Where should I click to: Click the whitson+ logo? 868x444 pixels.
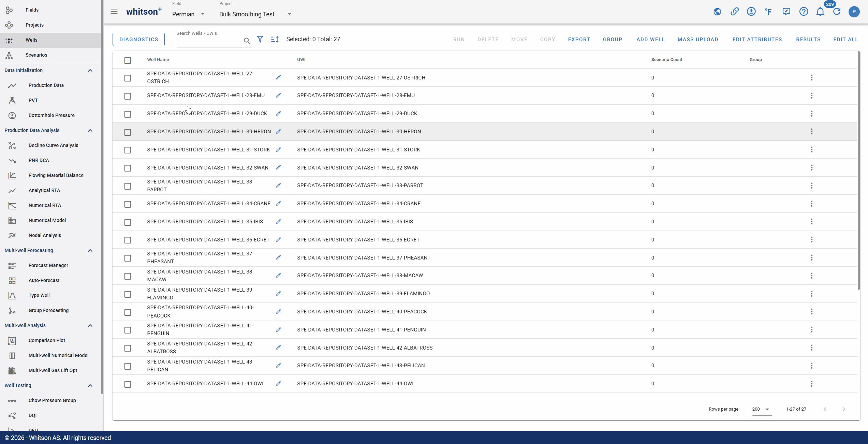144,12
